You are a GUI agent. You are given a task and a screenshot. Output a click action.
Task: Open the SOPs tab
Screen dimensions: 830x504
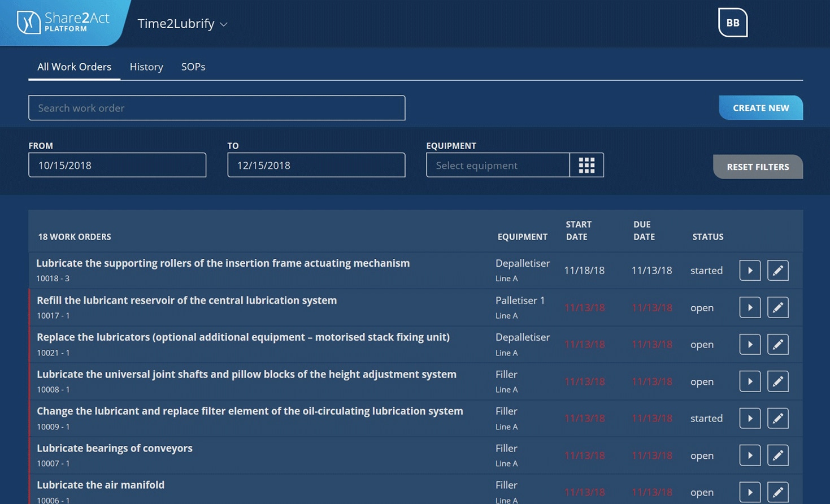point(193,67)
